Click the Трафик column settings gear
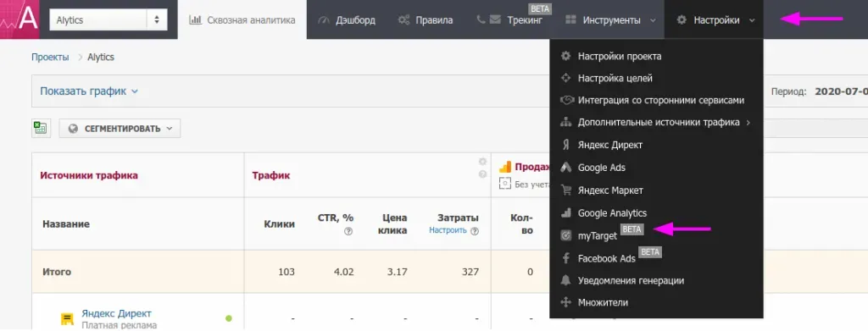 [482, 162]
